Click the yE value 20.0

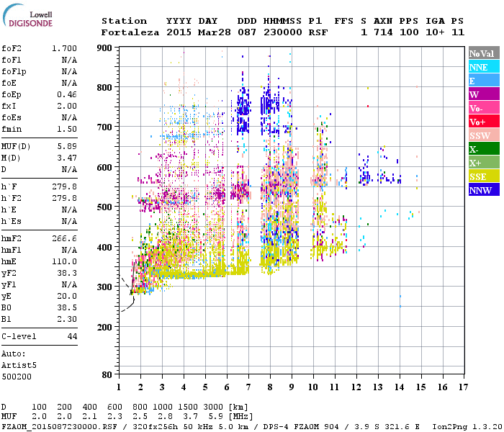click(67, 296)
